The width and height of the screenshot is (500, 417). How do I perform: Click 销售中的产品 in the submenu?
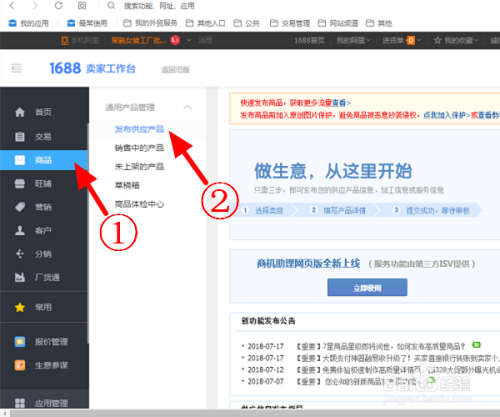point(139,148)
